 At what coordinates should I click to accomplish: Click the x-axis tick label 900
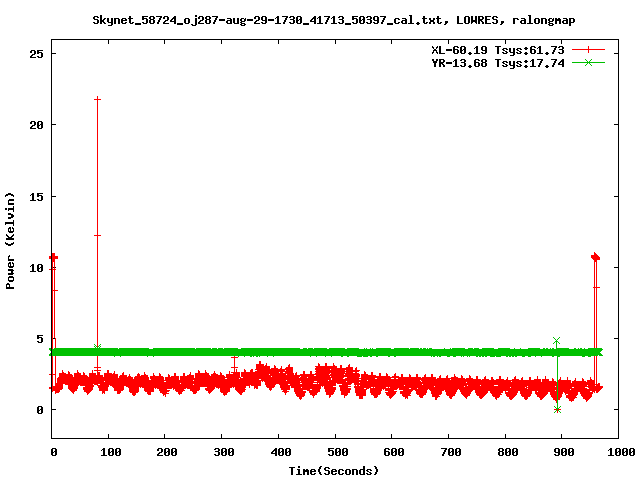click(564, 452)
